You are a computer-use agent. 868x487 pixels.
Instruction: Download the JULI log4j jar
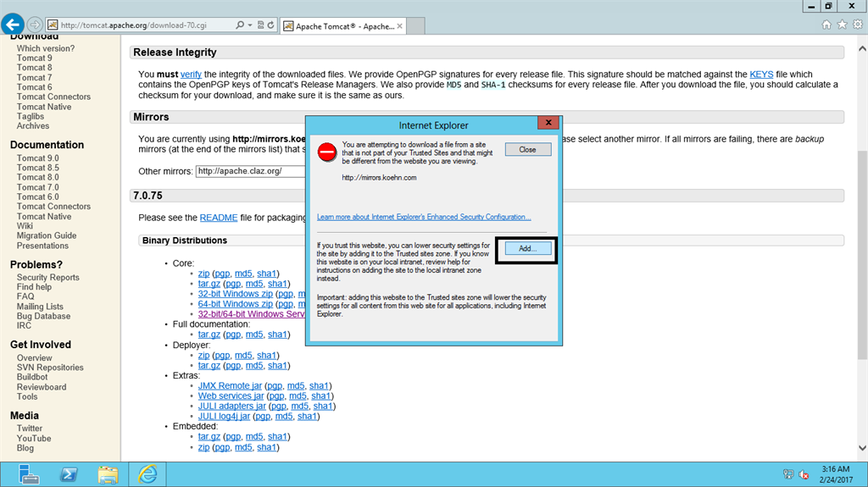pyautogui.click(x=224, y=416)
